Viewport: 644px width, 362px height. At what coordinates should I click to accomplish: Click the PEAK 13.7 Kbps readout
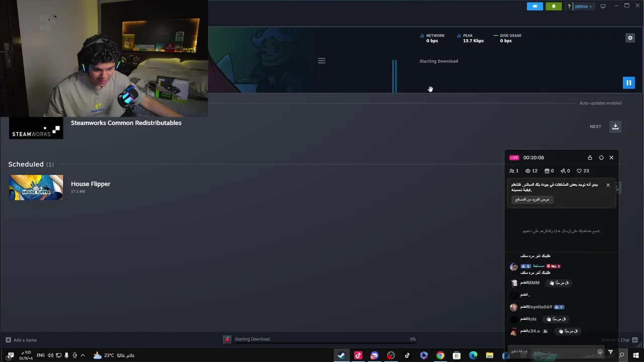470,38
